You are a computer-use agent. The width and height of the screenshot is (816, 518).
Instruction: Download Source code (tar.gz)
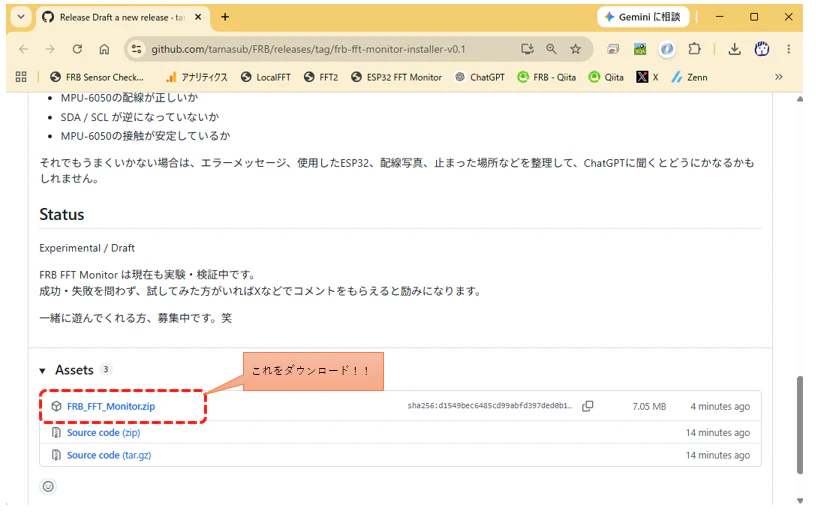(109, 456)
